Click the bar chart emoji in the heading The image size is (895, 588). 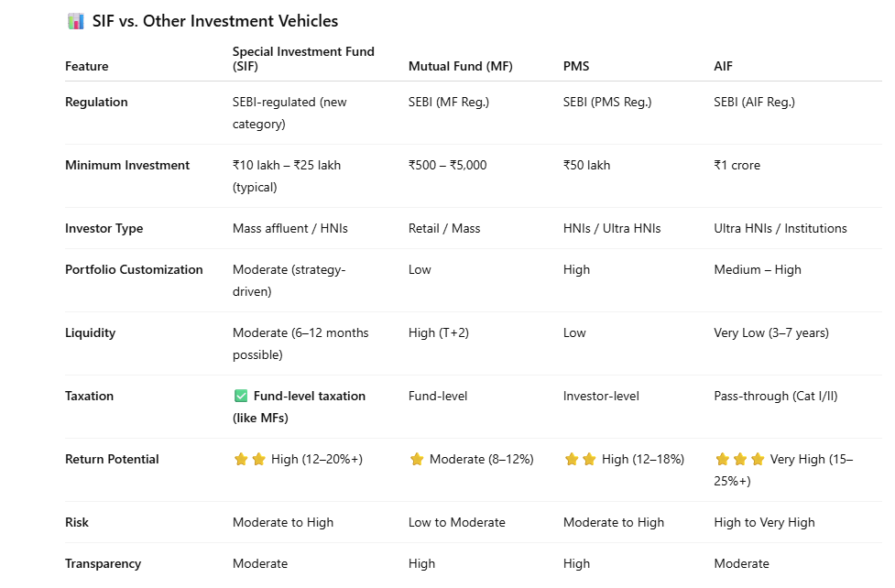(76, 21)
